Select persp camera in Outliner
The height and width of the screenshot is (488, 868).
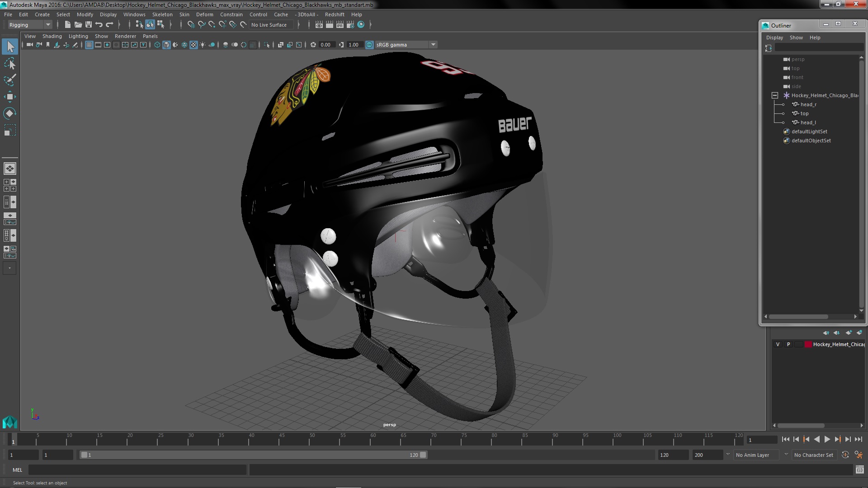(797, 59)
